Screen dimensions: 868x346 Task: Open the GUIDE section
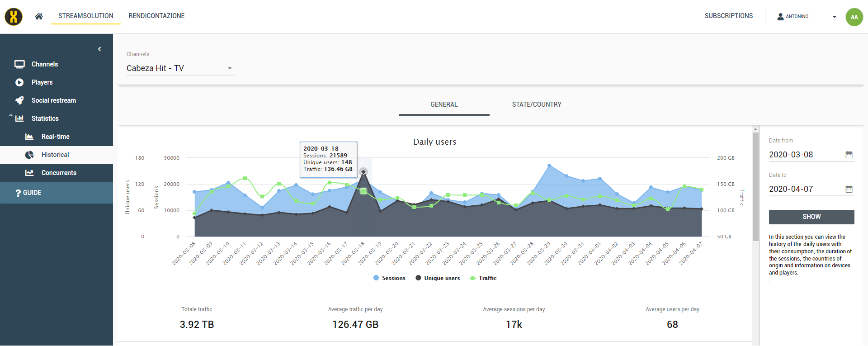[57, 193]
